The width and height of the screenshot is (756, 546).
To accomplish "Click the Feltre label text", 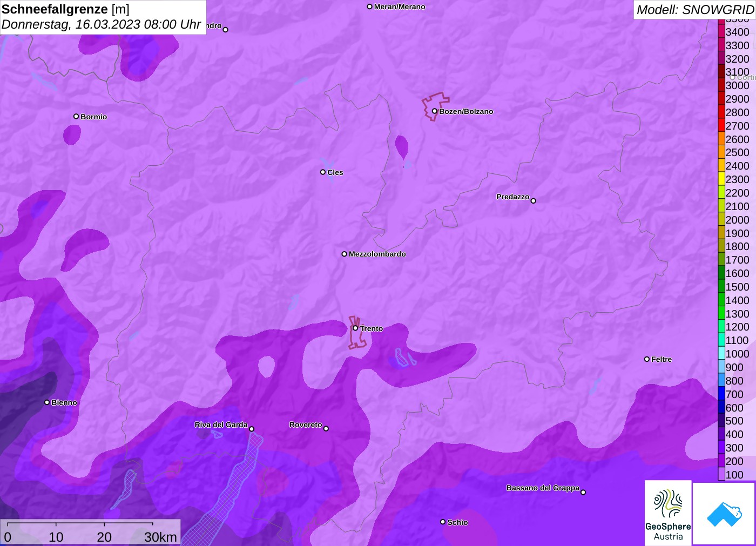I will coord(661,359).
